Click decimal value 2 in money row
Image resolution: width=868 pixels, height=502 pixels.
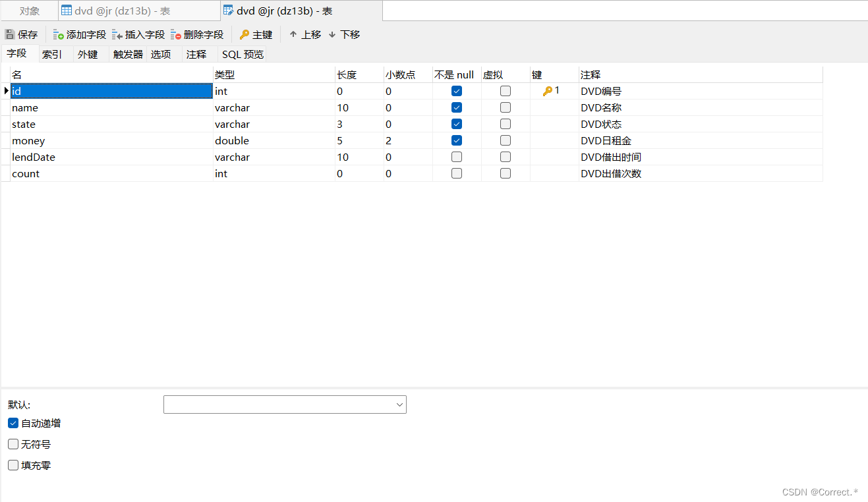(408, 140)
